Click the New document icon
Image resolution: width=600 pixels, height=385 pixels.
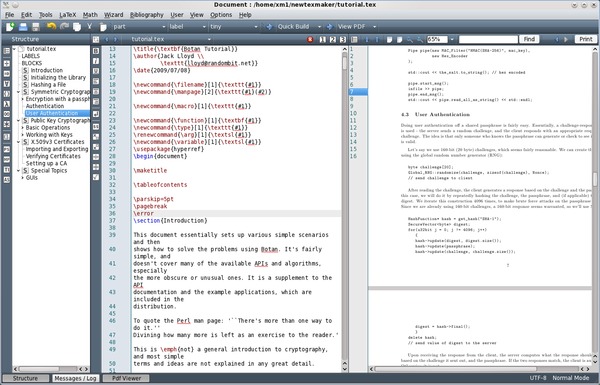click(x=10, y=26)
